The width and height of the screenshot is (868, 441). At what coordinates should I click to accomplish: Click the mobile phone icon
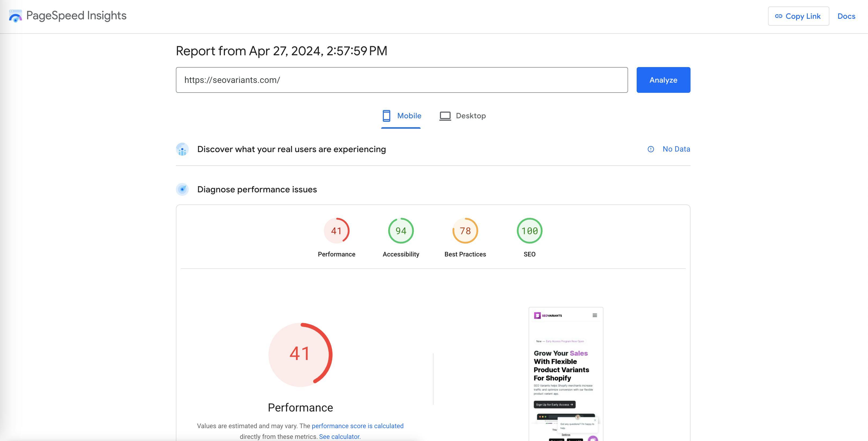(387, 116)
